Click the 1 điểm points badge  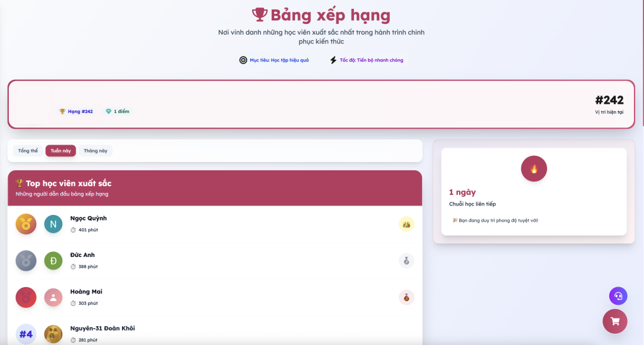point(118,111)
